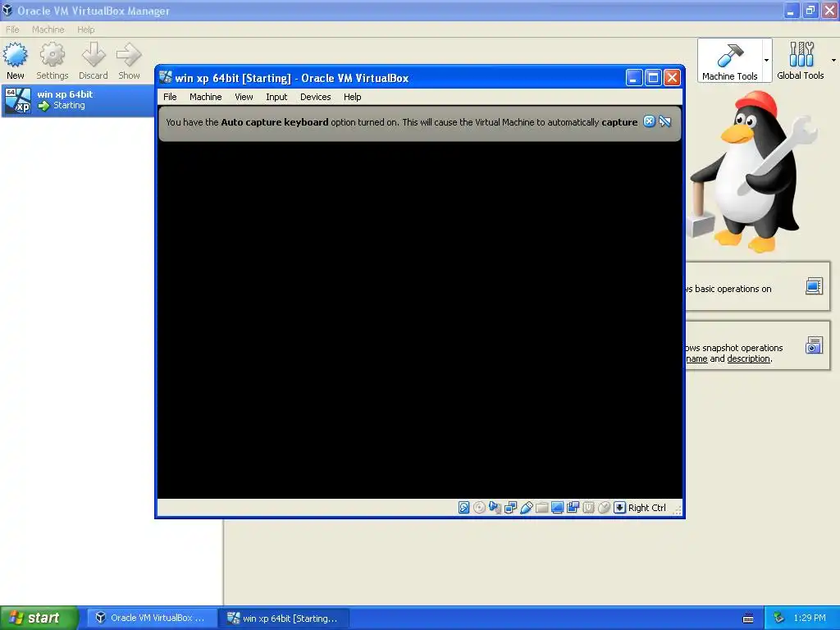Click the USB devices status icon
This screenshot has height=630, width=840.
coord(526,507)
